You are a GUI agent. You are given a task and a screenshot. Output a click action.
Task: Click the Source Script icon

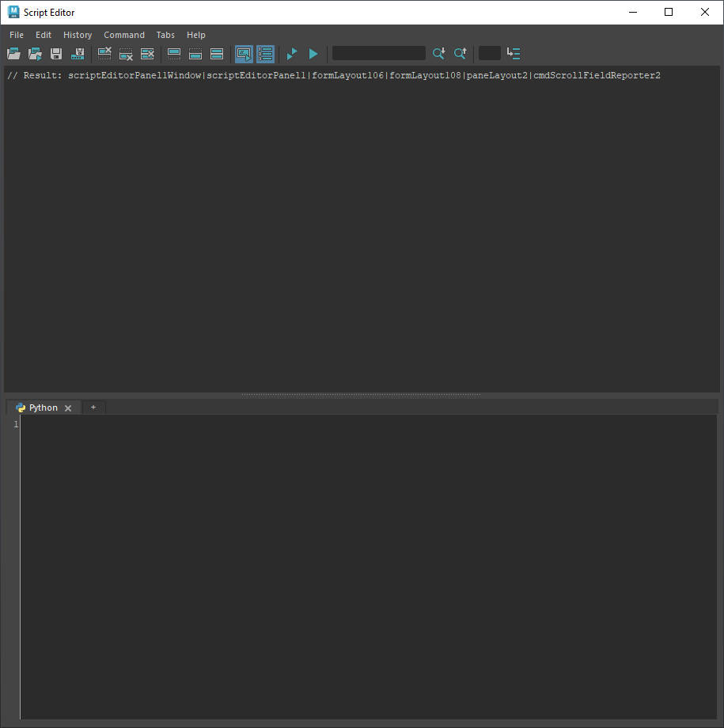35,54
